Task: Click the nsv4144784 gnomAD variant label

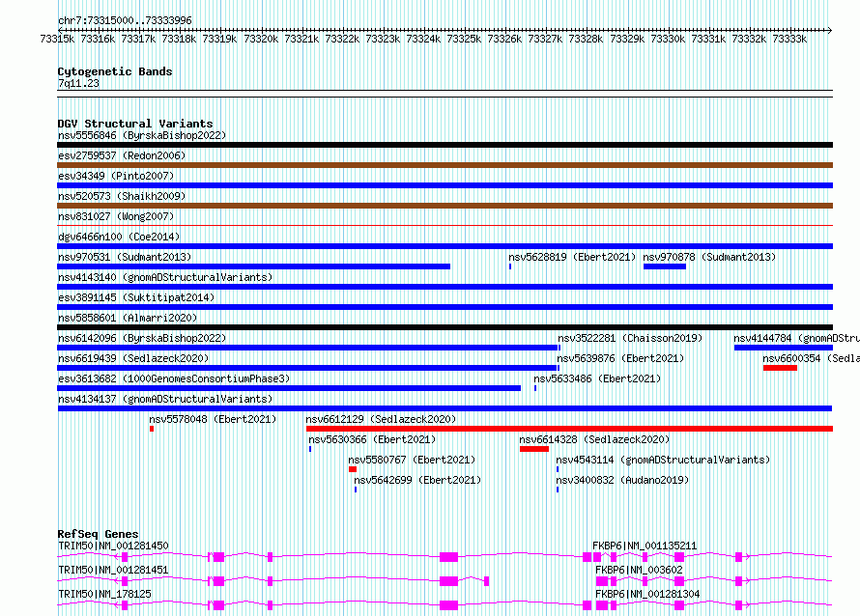Action: click(x=797, y=338)
